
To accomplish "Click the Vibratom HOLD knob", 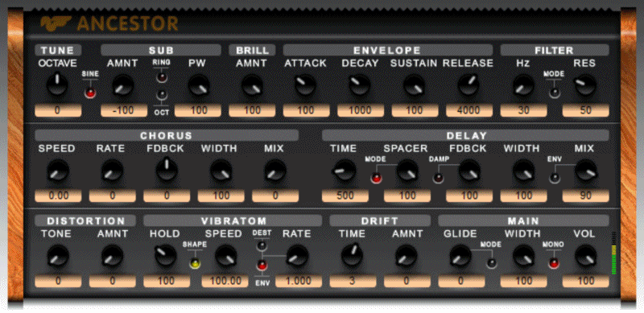I will pos(166,256).
